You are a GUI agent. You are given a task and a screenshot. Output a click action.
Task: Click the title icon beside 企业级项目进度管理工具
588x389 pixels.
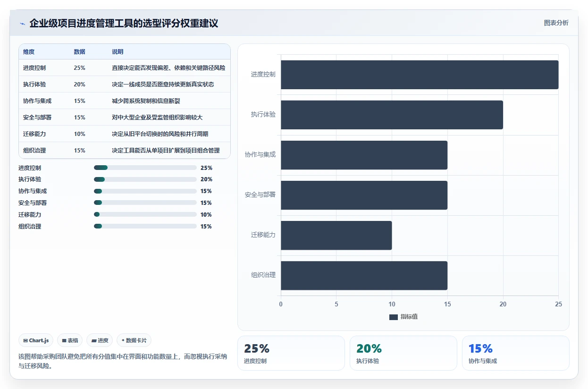point(22,24)
